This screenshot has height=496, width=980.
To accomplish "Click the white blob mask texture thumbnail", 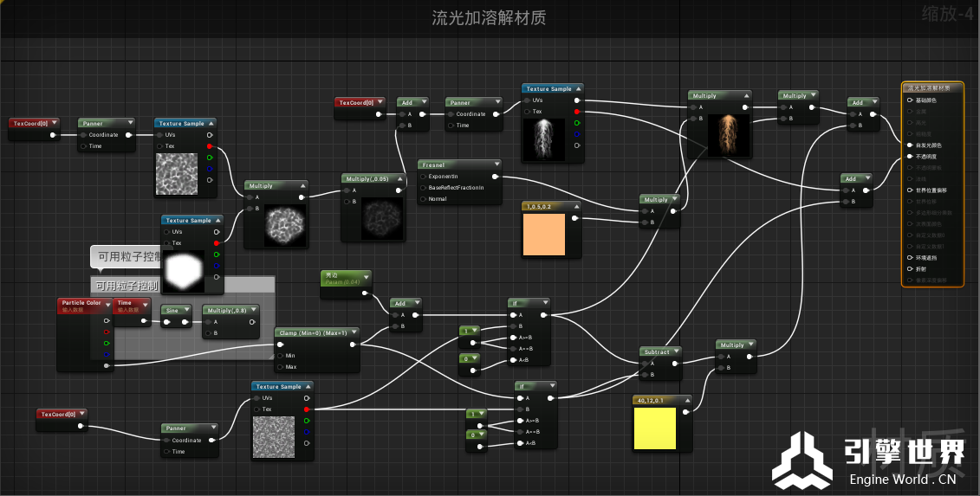I will [x=183, y=270].
